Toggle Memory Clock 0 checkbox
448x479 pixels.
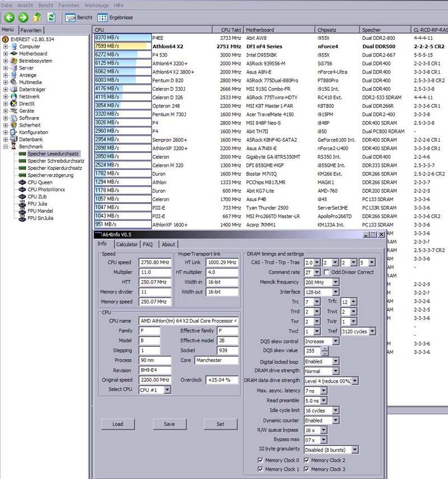click(x=260, y=460)
